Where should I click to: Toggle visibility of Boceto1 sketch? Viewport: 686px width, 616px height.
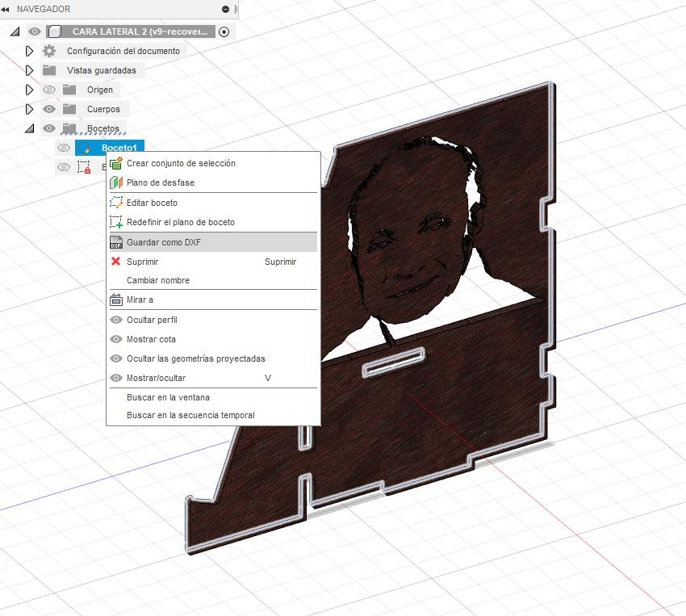(64, 148)
